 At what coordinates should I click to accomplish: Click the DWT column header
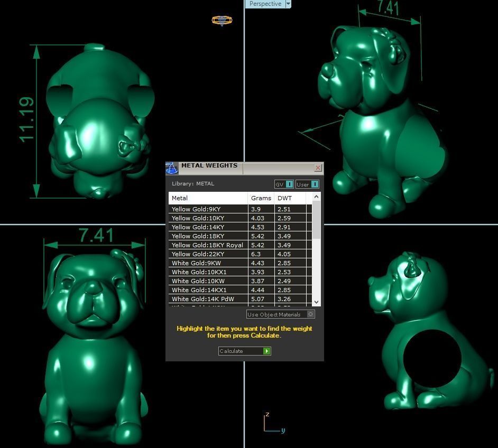coord(290,198)
